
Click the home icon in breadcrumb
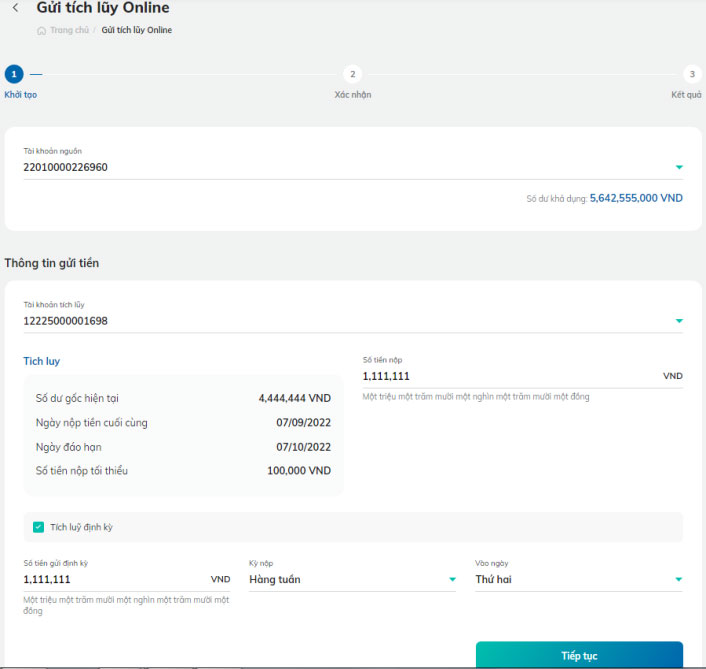pyautogui.click(x=41, y=31)
